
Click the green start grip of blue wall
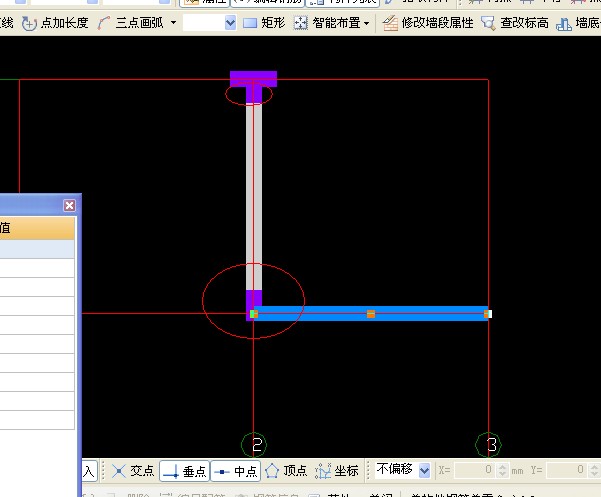pos(254,314)
